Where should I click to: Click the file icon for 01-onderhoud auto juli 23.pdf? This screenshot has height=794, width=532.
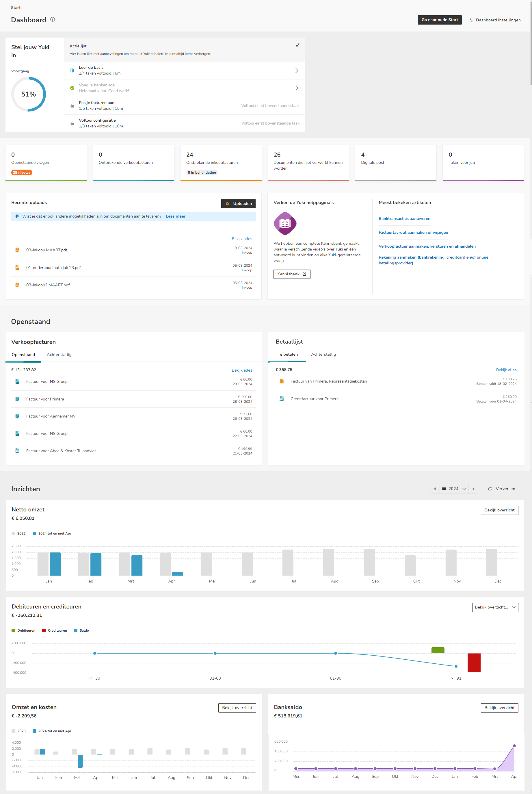[17, 268]
